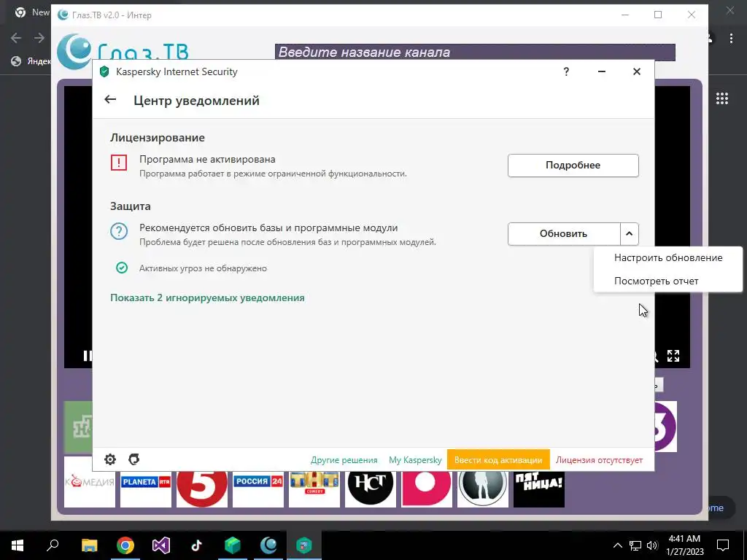
Task: Maximize the Глаз.ТВ window
Action: 658,15
